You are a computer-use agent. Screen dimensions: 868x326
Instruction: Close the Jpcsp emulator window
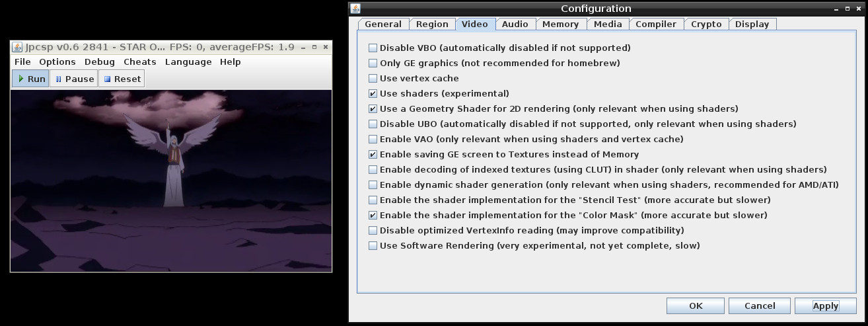point(325,48)
